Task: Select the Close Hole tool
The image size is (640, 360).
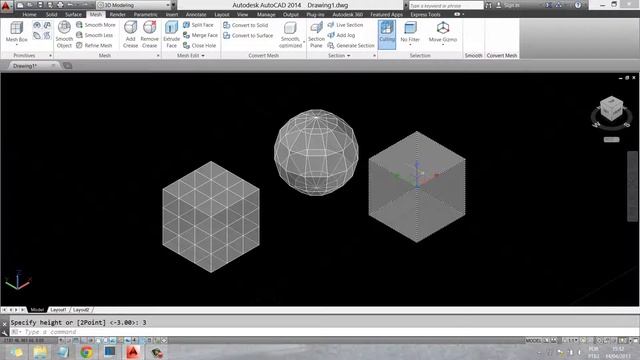Action: tap(199, 45)
